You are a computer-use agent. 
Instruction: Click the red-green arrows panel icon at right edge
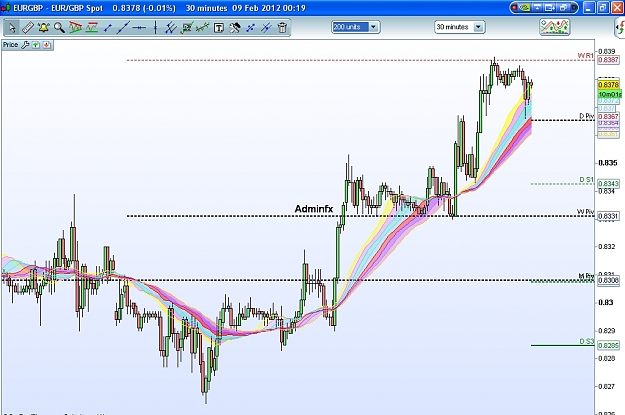(620, 28)
